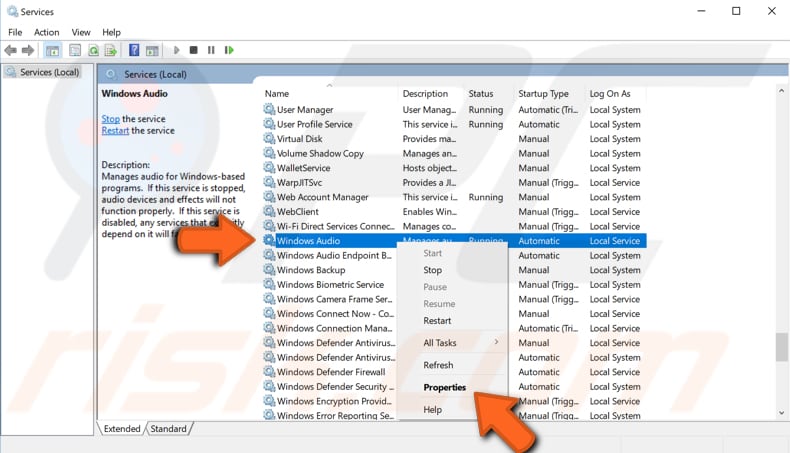This screenshot has height=453, width=790.
Task: Open the View menu
Action: pos(81,32)
